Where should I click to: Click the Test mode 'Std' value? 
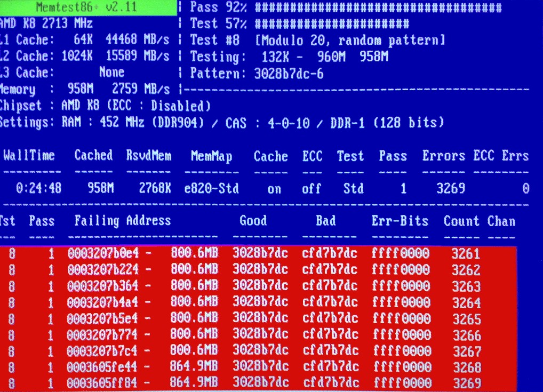pyautogui.click(x=353, y=189)
